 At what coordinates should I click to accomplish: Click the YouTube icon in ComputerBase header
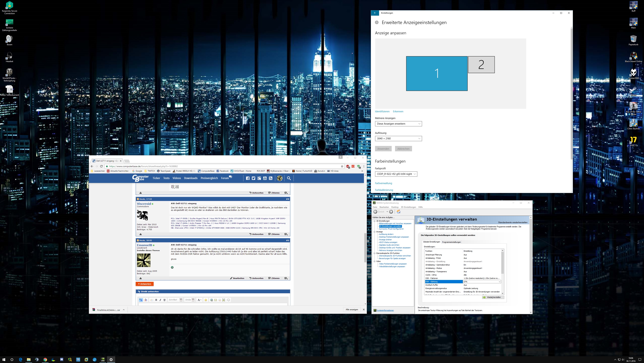(265, 178)
